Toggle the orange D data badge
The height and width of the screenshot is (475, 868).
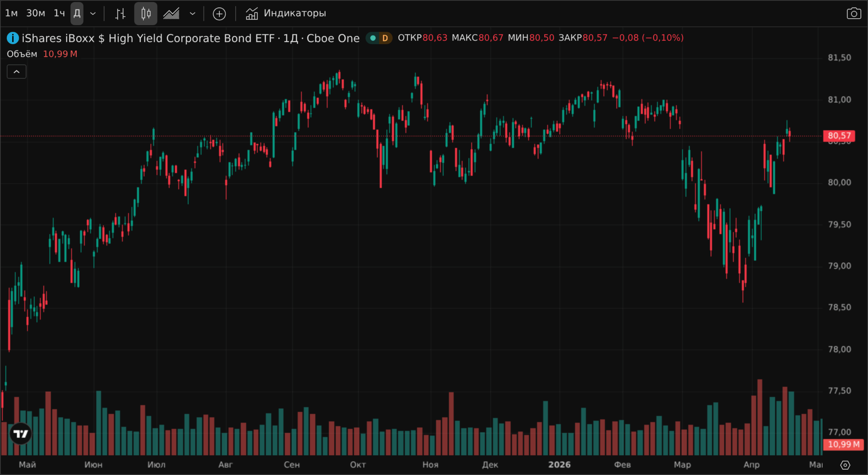[385, 38]
